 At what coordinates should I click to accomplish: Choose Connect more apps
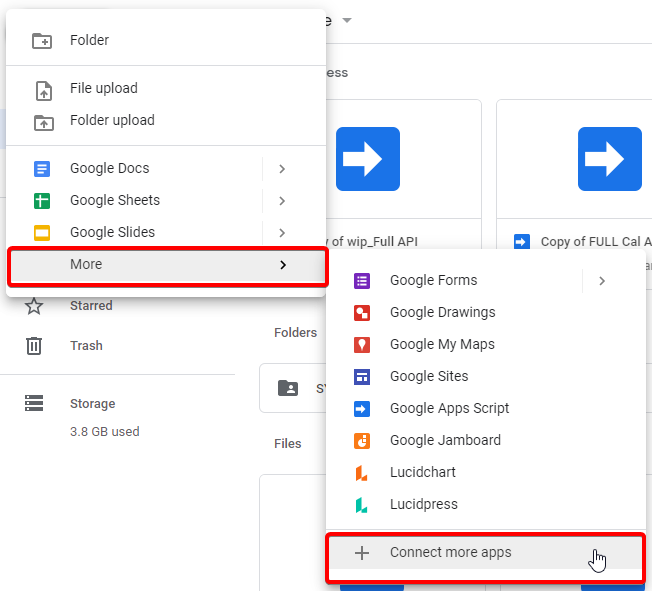pyautogui.click(x=486, y=553)
